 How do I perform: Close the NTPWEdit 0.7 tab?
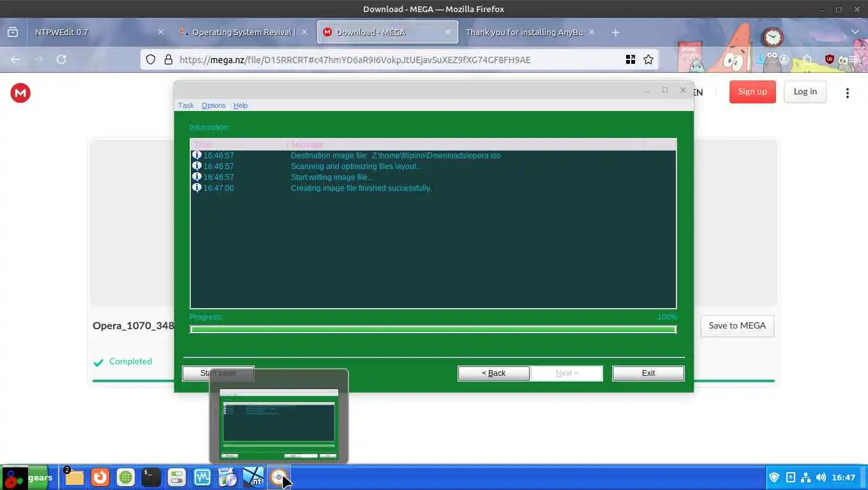click(161, 32)
